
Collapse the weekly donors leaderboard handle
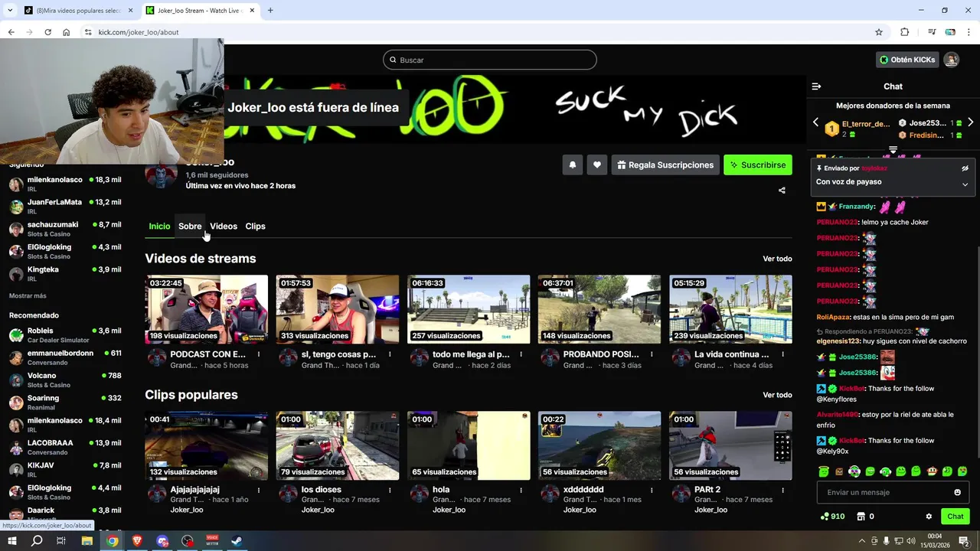click(x=893, y=149)
